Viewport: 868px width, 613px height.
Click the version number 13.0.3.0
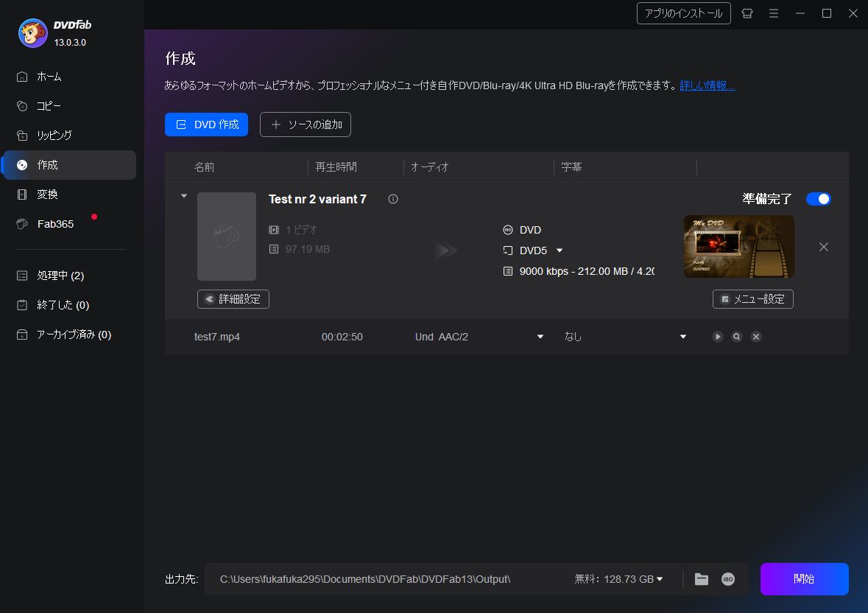pyautogui.click(x=70, y=43)
